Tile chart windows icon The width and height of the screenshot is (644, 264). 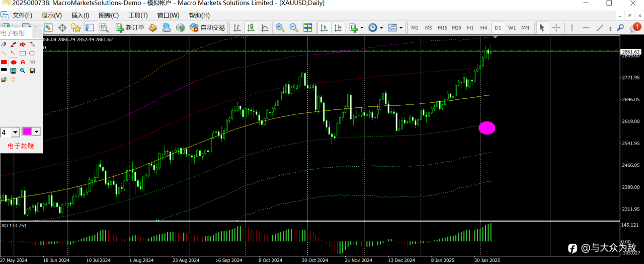307,28
